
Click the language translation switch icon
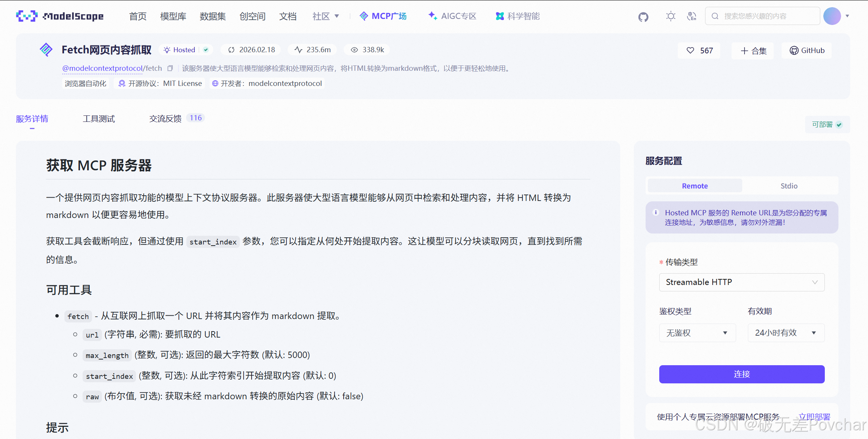(692, 16)
